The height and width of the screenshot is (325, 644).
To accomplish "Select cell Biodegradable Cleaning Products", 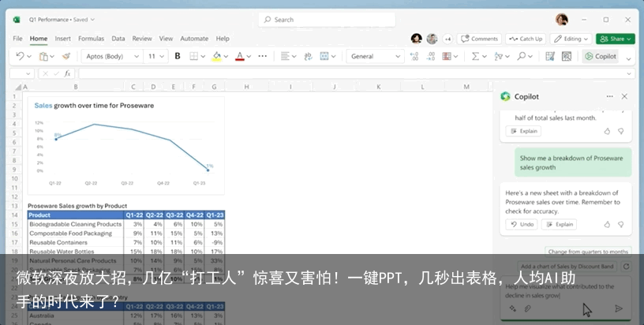I will (x=76, y=224).
